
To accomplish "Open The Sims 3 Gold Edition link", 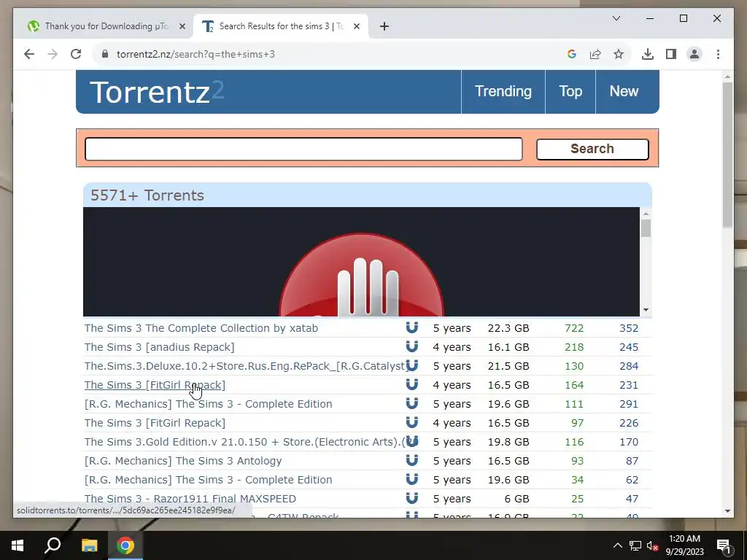I will (x=245, y=442).
